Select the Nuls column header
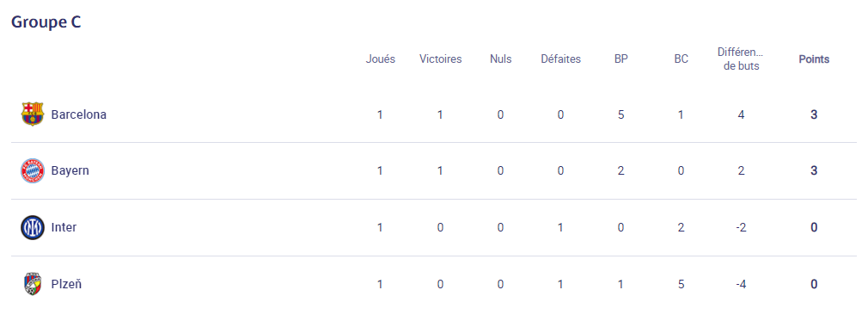 pyautogui.click(x=501, y=59)
